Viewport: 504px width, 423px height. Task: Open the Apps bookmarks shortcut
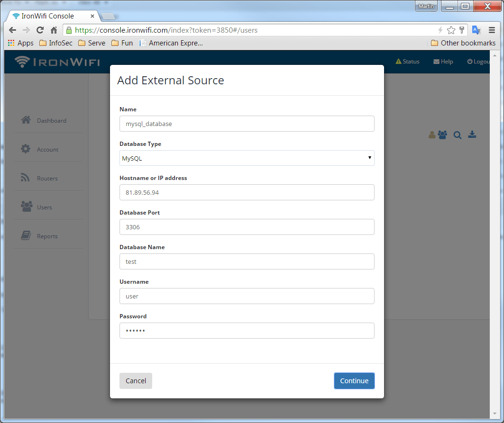click(21, 43)
